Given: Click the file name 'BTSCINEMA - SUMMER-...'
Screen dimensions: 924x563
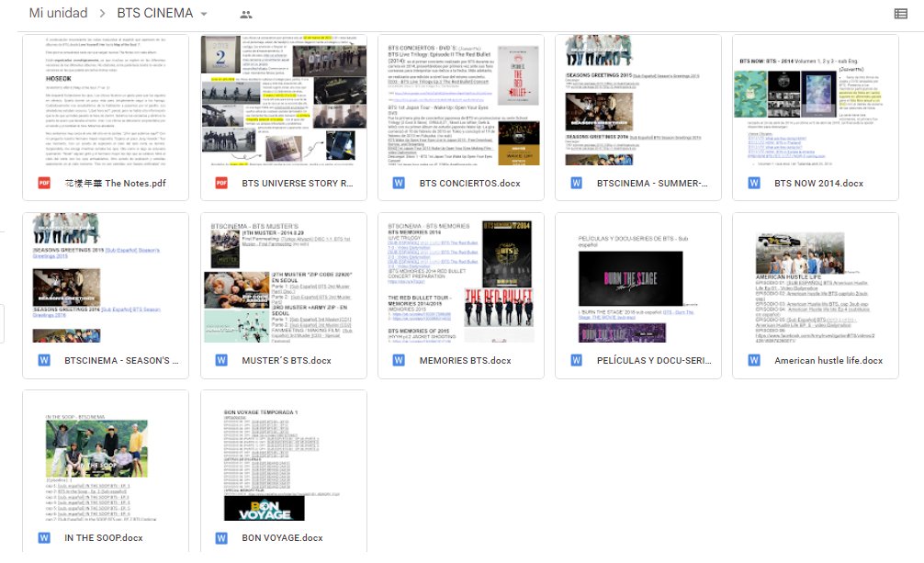Looking at the screenshot, I should [x=652, y=184].
